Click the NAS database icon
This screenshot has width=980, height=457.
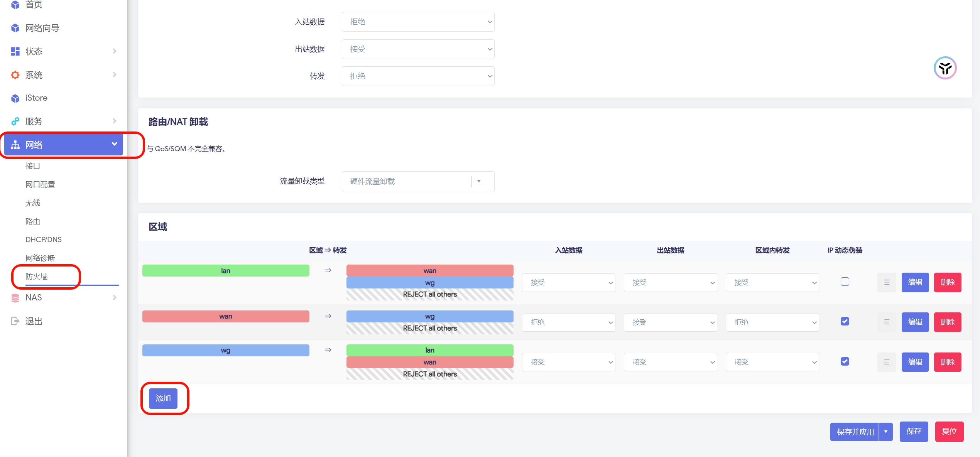click(15, 298)
